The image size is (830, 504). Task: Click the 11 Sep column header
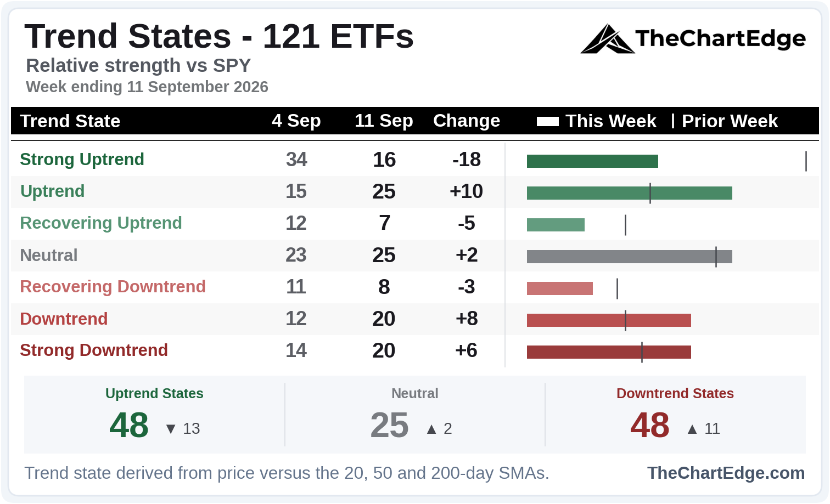(384, 121)
